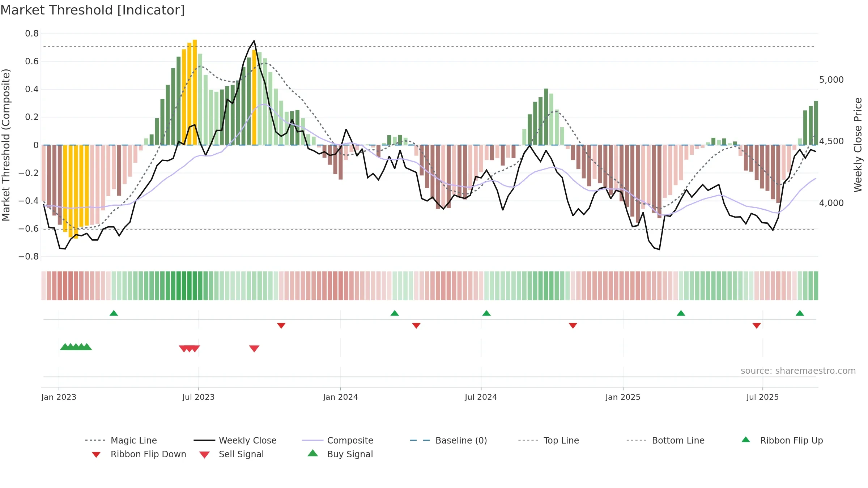Viewport: 868px width, 488px height.
Task: Click the ribbon flip up marker near August 2025
Action: tap(800, 313)
